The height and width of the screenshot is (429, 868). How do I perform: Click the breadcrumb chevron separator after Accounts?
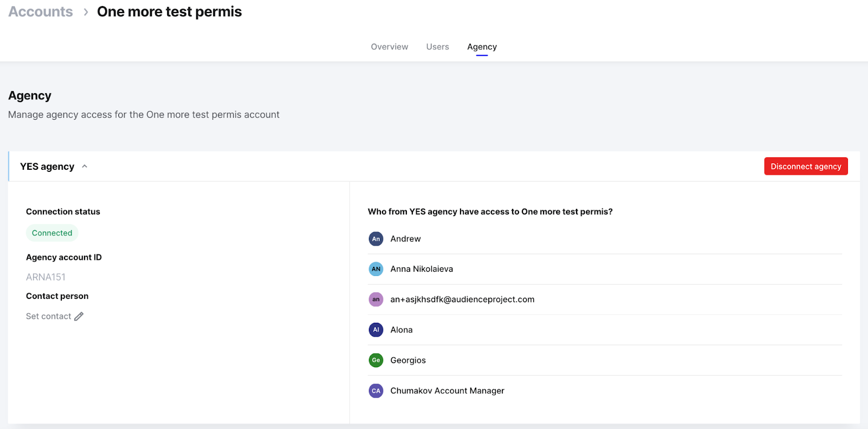(x=86, y=12)
